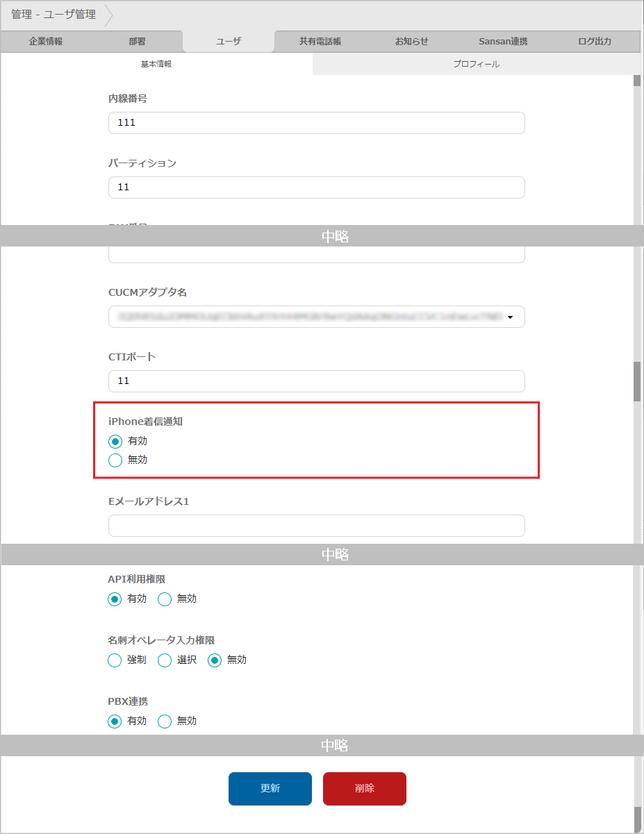
Task: Choose 強制 for 名刺オペレータ入力権限
Action: click(115, 660)
